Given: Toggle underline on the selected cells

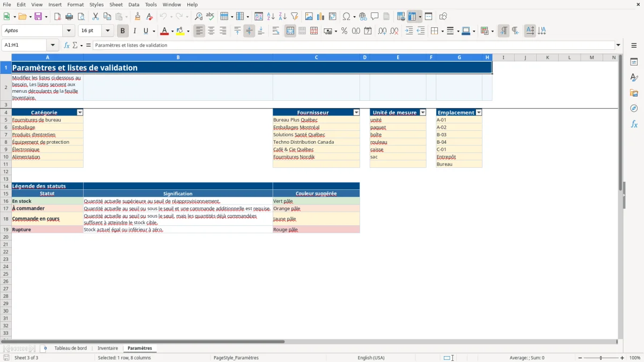Looking at the screenshot, I should coord(145,31).
